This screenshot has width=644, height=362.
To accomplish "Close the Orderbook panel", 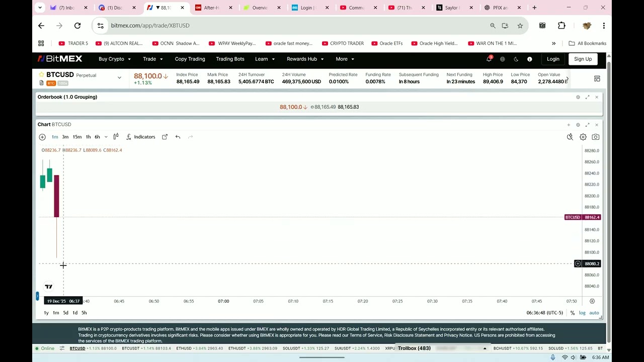I will tap(597, 97).
